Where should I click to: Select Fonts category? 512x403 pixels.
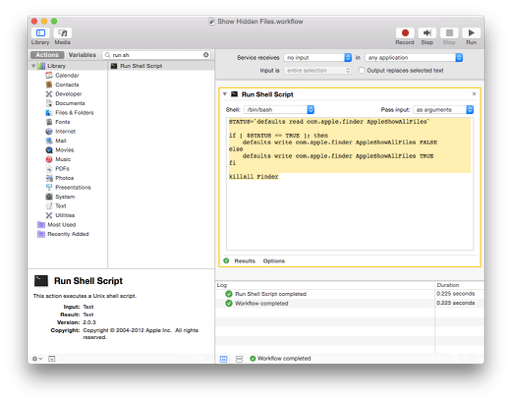tap(63, 122)
